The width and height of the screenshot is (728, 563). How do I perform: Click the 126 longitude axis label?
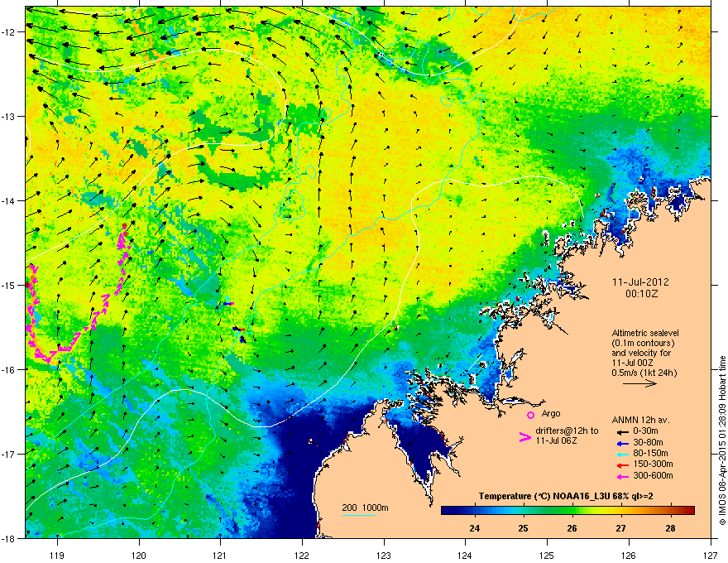coord(629,555)
